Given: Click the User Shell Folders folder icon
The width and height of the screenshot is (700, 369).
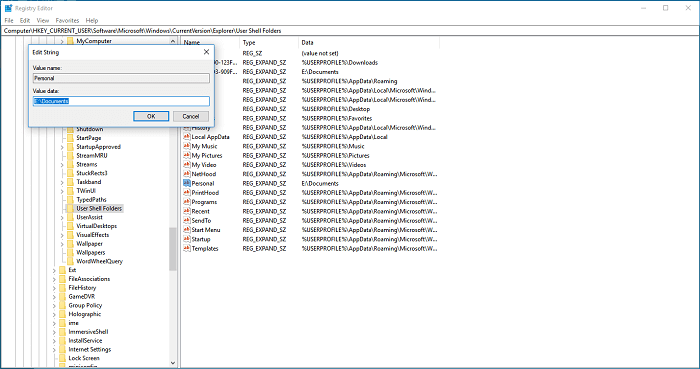Looking at the screenshot, I should tap(70, 208).
